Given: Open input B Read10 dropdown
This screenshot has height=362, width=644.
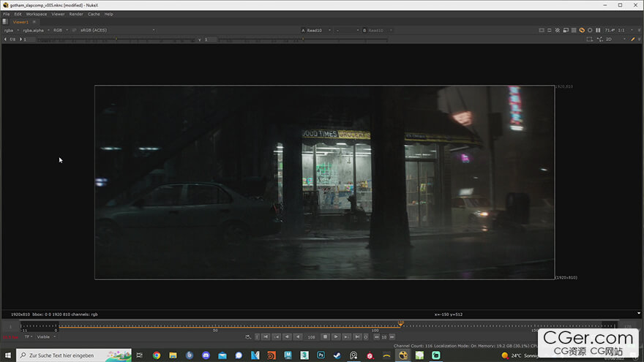Looking at the screenshot, I should [378, 31].
